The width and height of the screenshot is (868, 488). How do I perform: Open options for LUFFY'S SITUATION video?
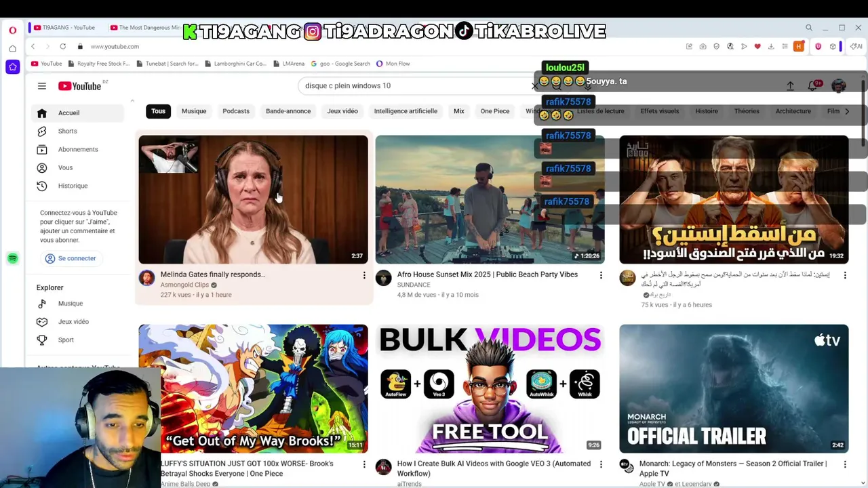(x=364, y=464)
